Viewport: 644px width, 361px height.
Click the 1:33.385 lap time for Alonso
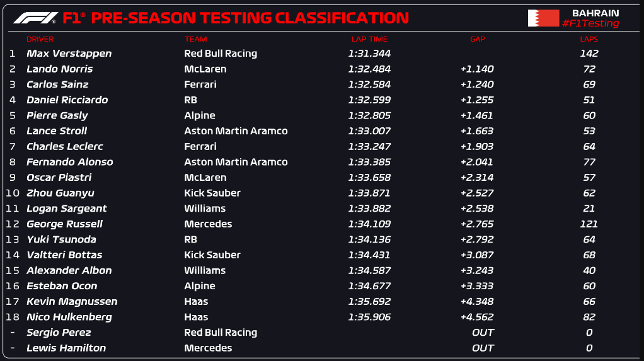tap(369, 162)
